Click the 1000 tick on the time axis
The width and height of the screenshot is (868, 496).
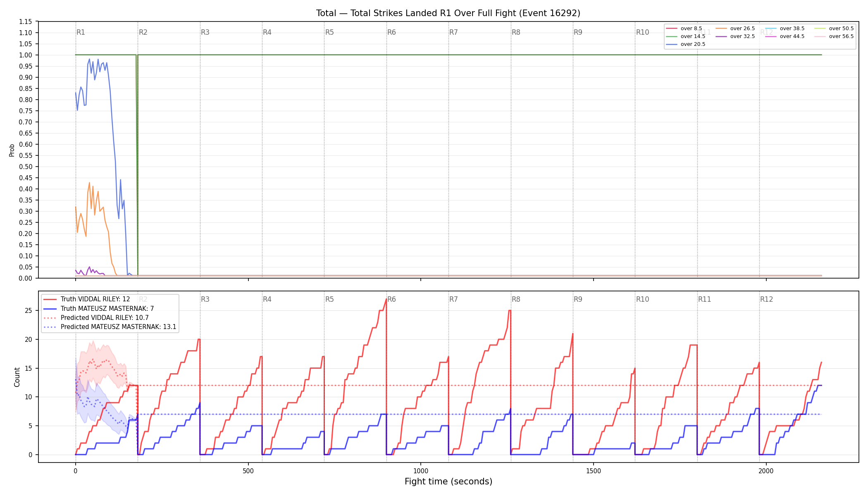tap(421, 471)
